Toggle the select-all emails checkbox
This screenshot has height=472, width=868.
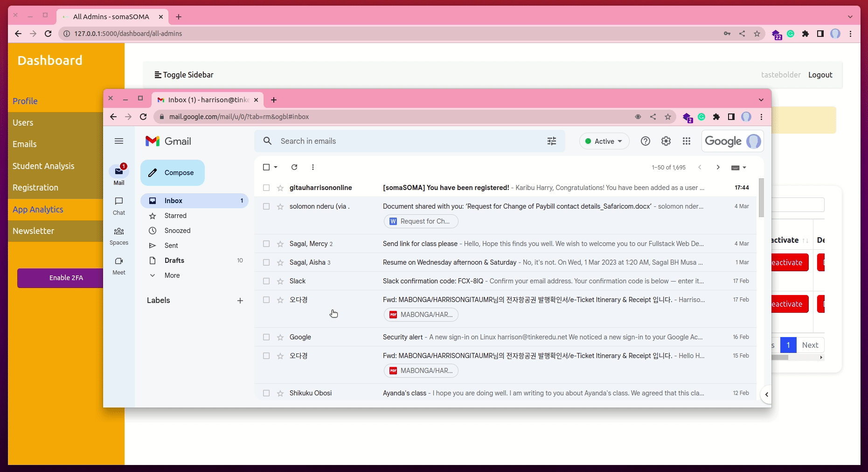click(x=266, y=167)
